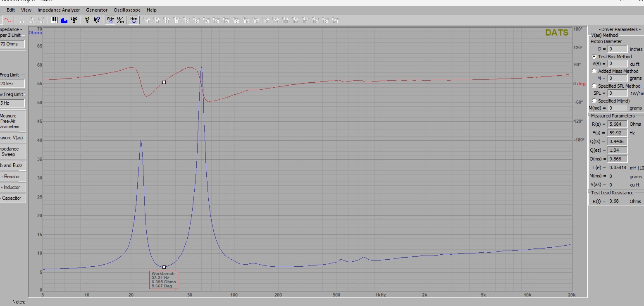Activate the arrow-and-question-mark context help icon

pyautogui.click(x=97, y=19)
